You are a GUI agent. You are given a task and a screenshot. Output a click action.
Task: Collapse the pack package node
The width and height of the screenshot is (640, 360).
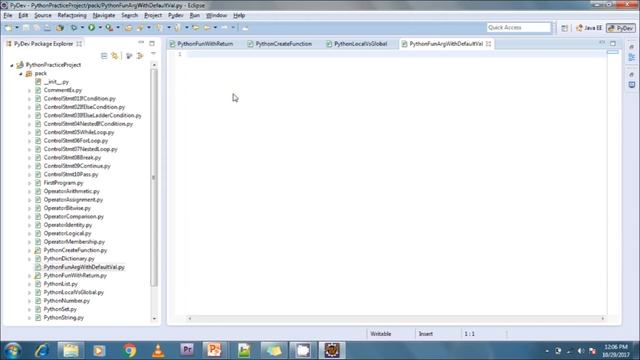[21, 73]
